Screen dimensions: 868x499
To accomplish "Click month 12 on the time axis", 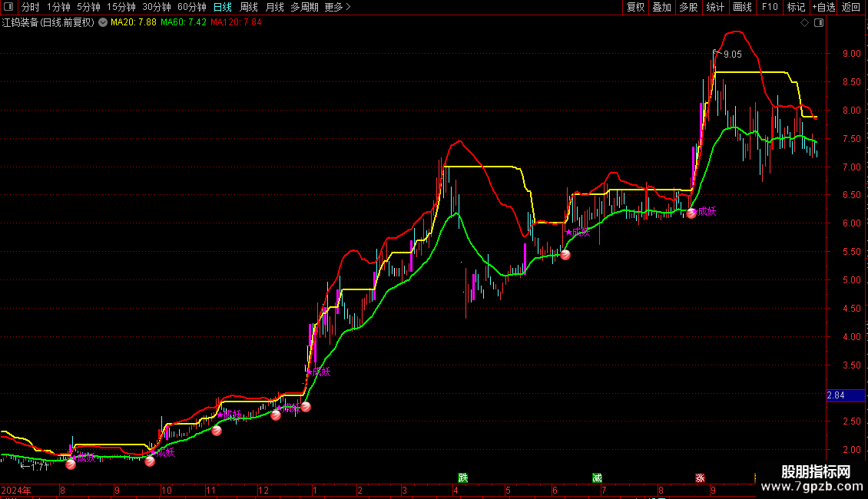I will click(263, 490).
